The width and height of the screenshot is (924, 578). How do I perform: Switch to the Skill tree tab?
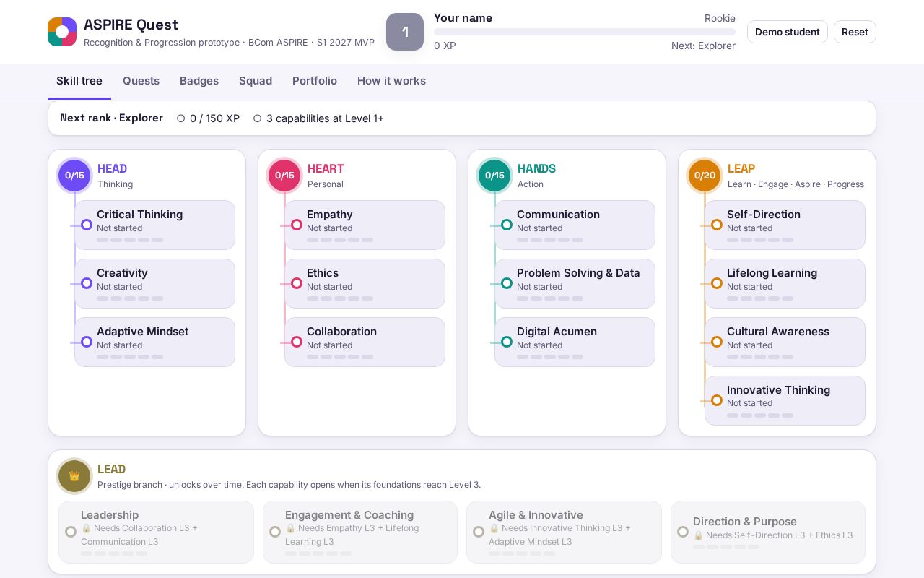(x=79, y=81)
